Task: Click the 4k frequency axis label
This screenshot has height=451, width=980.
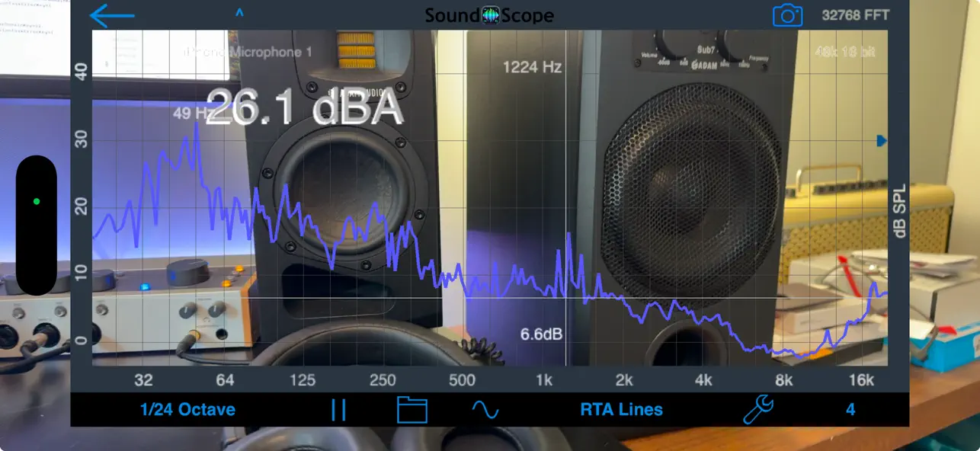Action: click(703, 380)
